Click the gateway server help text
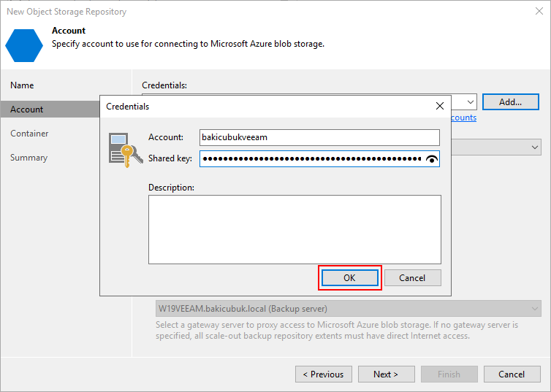 [x=337, y=330]
